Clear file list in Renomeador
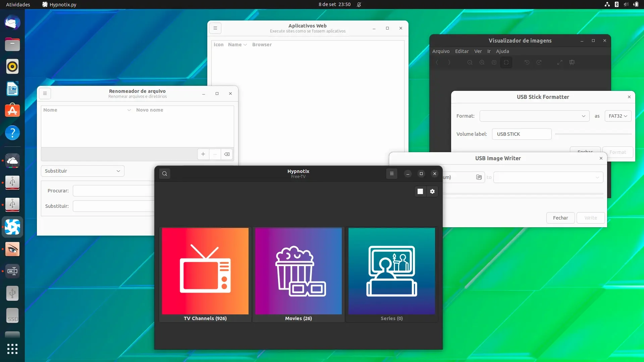Viewport: 644px width, 362px height. [227, 154]
